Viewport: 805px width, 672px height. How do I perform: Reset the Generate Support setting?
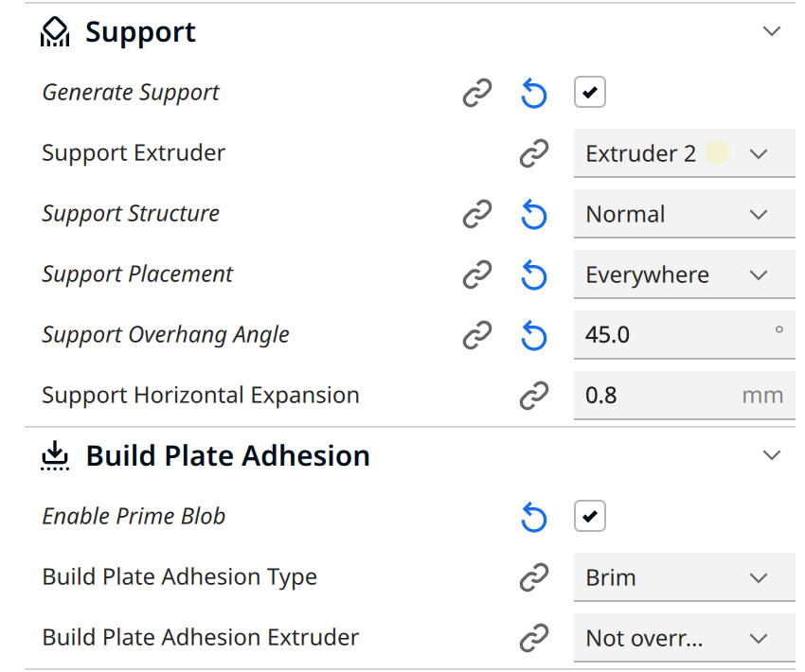pyautogui.click(x=534, y=93)
